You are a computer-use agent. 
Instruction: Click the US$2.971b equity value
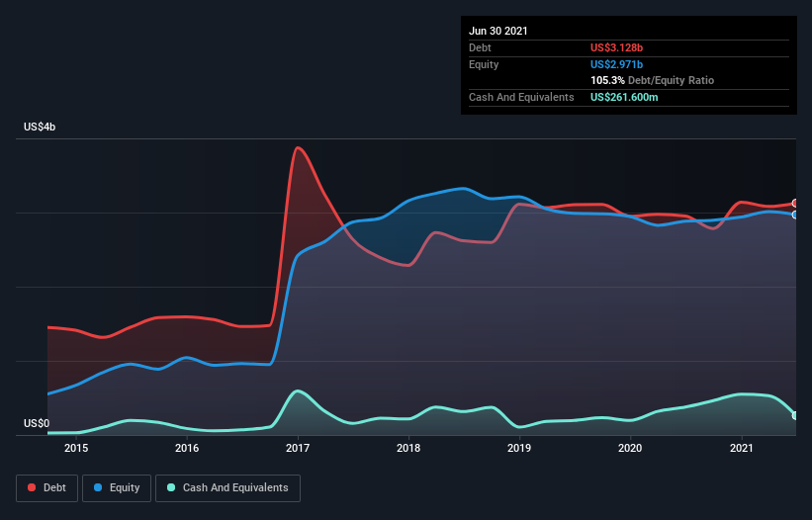coord(616,64)
